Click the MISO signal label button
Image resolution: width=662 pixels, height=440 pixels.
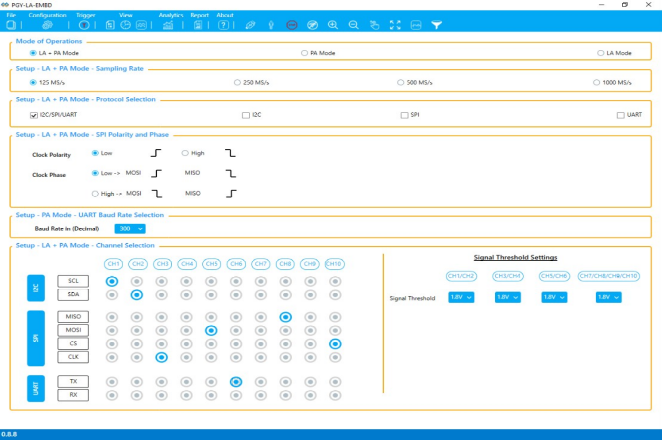point(73,317)
